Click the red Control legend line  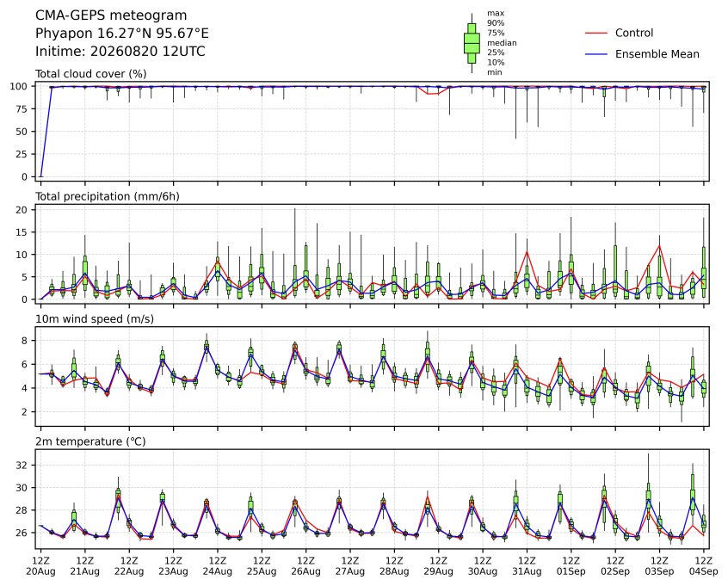(596, 33)
